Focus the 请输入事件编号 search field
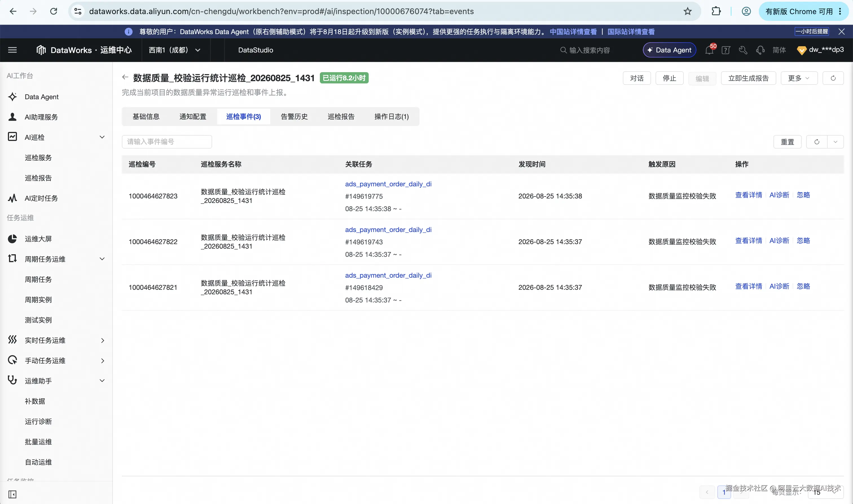This screenshot has height=504, width=853. click(167, 142)
